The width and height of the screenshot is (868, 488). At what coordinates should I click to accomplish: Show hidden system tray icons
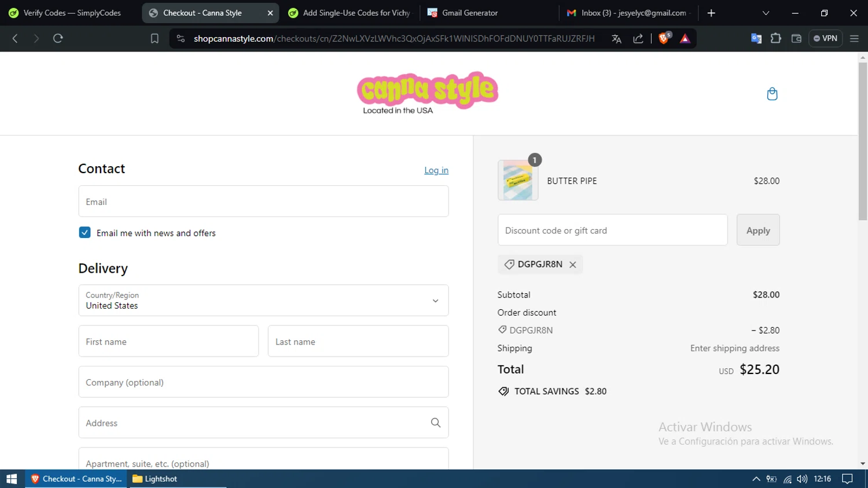[x=756, y=479]
